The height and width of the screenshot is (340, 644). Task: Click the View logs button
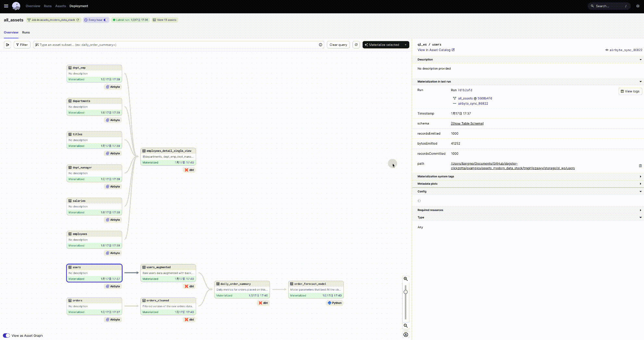[x=630, y=91]
